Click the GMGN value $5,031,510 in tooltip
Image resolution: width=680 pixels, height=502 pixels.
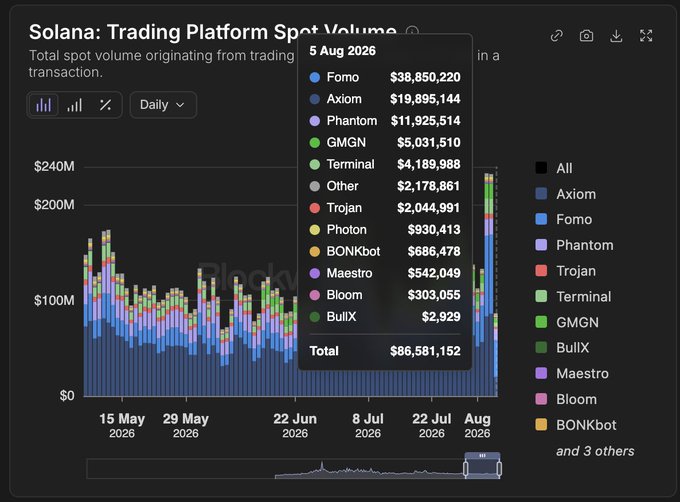(429, 142)
